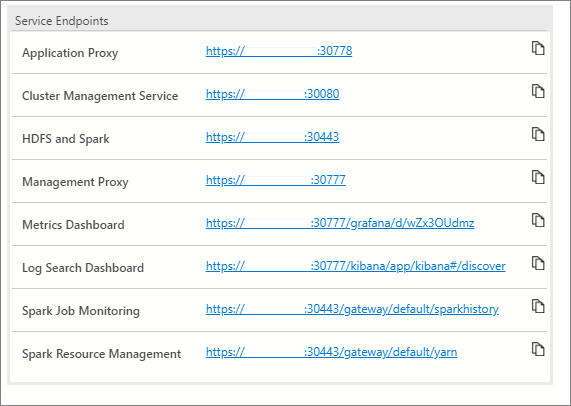Copy the Management Proxy endpoint
This screenshot has height=406, width=571.
pos(538,177)
